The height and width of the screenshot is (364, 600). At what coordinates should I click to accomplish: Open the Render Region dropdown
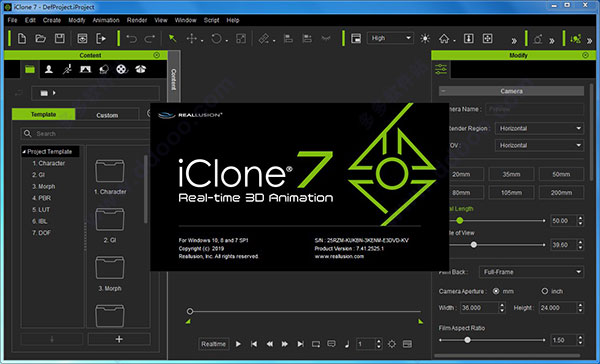539,128
